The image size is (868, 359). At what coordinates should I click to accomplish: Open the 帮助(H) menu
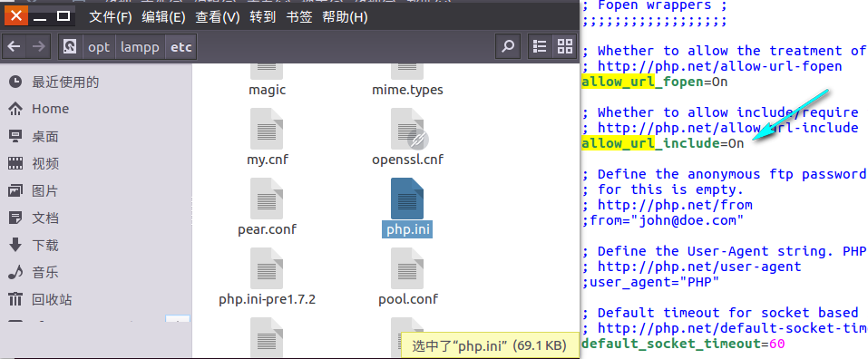click(345, 17)
